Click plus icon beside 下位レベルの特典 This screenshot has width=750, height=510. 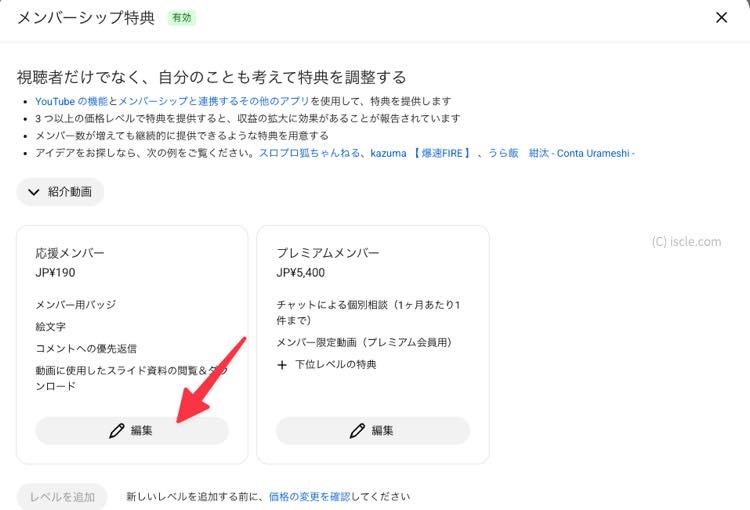point(282,365)
